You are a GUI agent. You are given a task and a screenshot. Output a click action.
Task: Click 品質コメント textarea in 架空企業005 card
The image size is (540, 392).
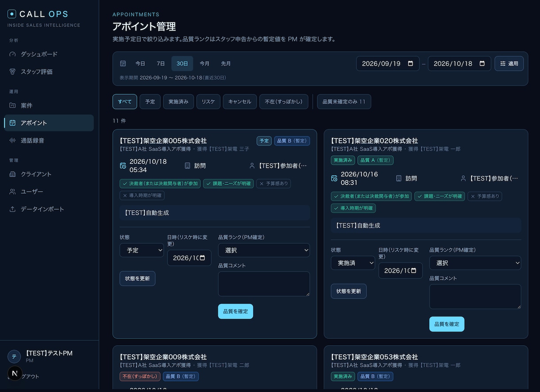[264, 284]
